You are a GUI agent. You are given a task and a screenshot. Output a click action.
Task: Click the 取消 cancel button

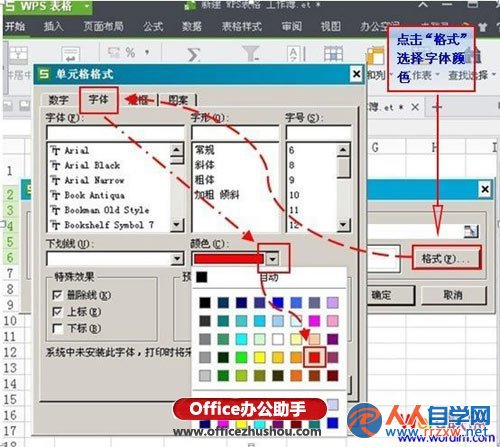pos(454,295)
